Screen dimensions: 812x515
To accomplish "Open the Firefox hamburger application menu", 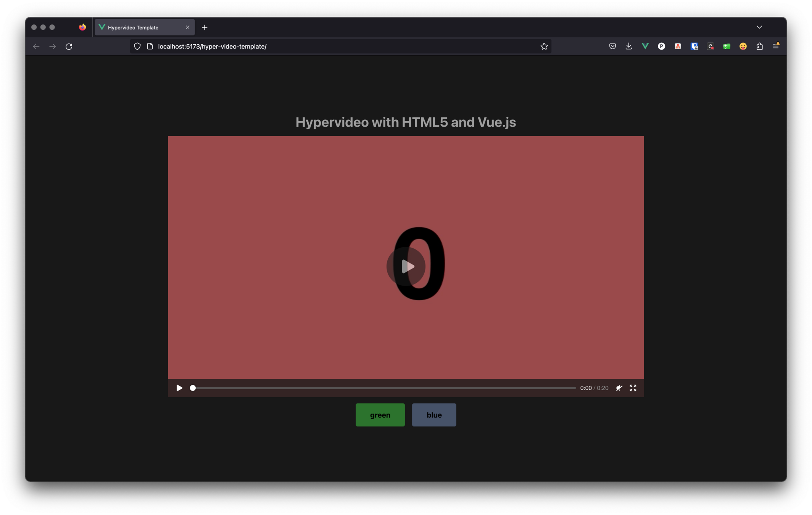I will click(776, 46).
